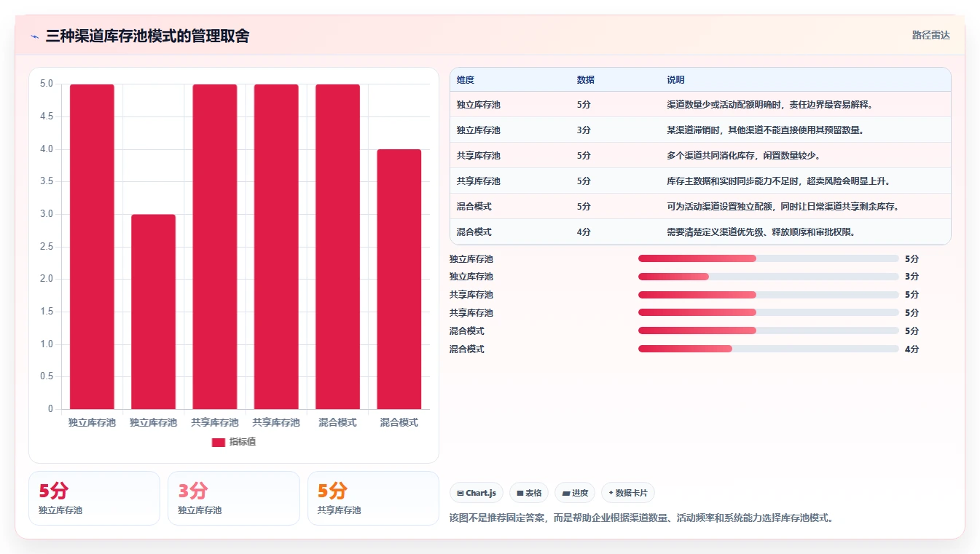Image resolution: width=980 pixels, height=554 pixels.
Task: Select the row mentioning 超卖风险会明显上升
Action: pyautogui.click(x=700, y=181)
